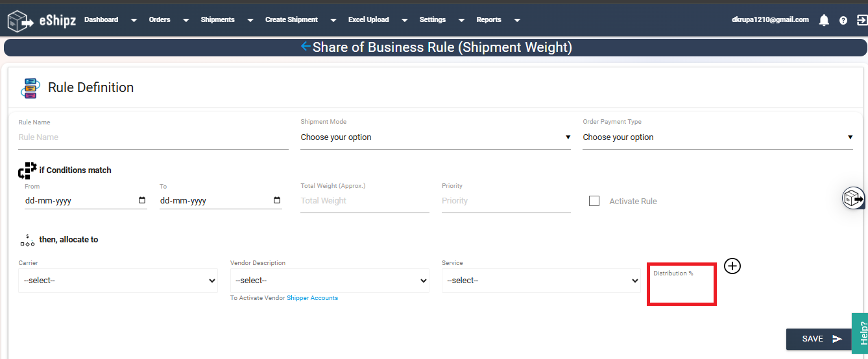Open the Service select dropdown
The height and width of the screenshot is (359, 868).
pyautogui.click(x=541, y=281)
